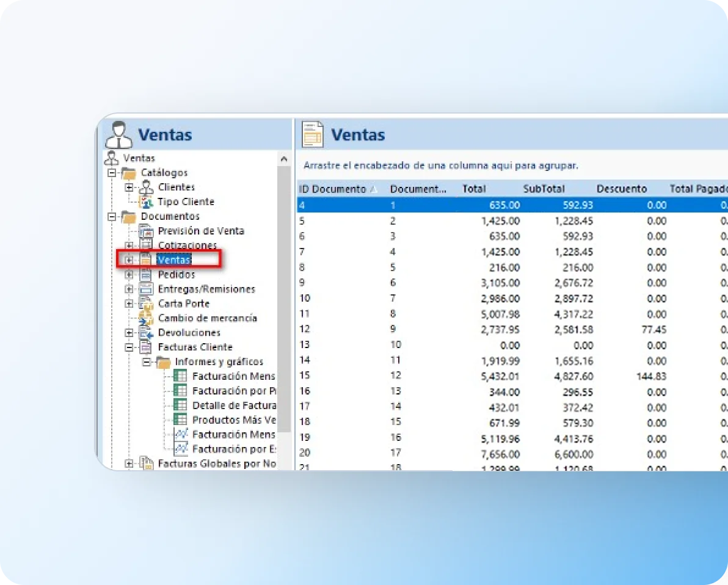Click the Entregas/Remisiones icon
The width and height of the screenshot is (728, 585).
(x=146, y=289)
